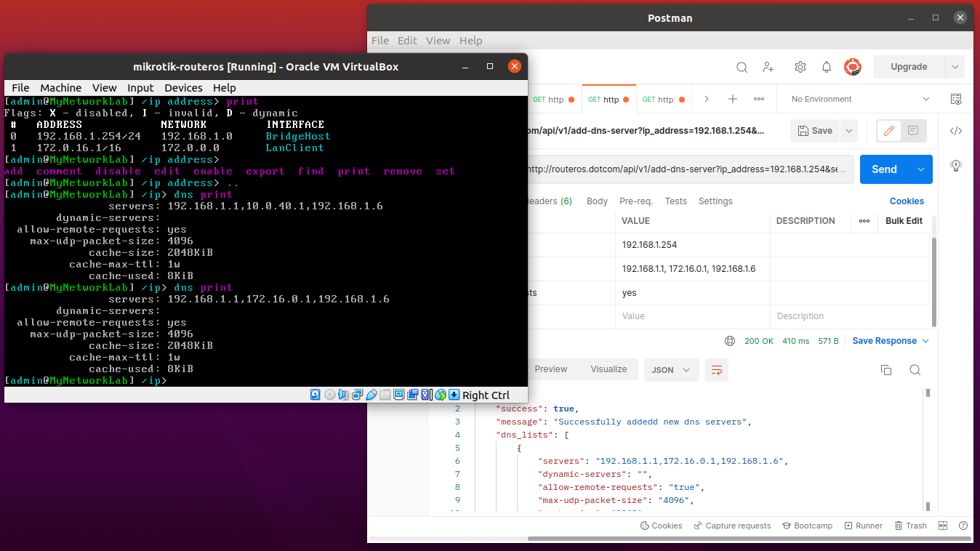Image resolution: width=980 pixels, height=551 pixels.
Task: Open the help icon in Postman footer
Action: pos(963,526)
